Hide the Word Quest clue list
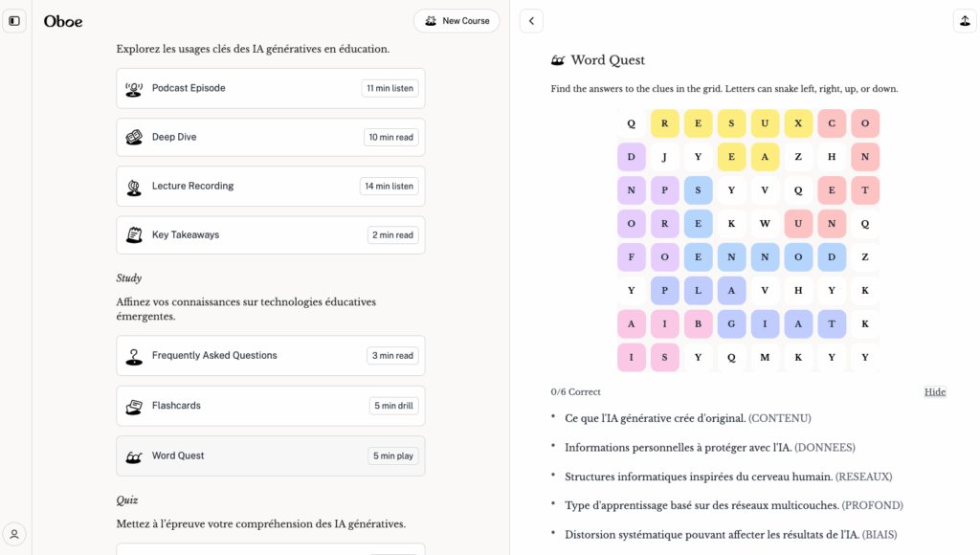Viewport: 980px width, 555px height. click(x=934, y=392)
